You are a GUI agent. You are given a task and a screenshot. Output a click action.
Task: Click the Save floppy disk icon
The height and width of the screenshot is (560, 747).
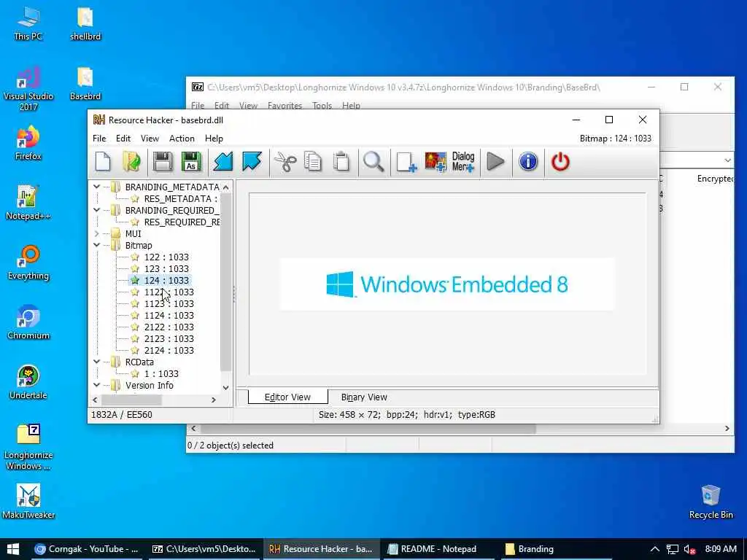click(163, 162)
